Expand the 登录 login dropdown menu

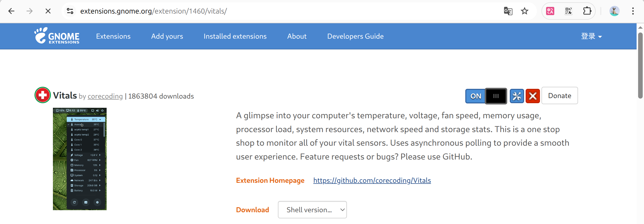[591, 36]
